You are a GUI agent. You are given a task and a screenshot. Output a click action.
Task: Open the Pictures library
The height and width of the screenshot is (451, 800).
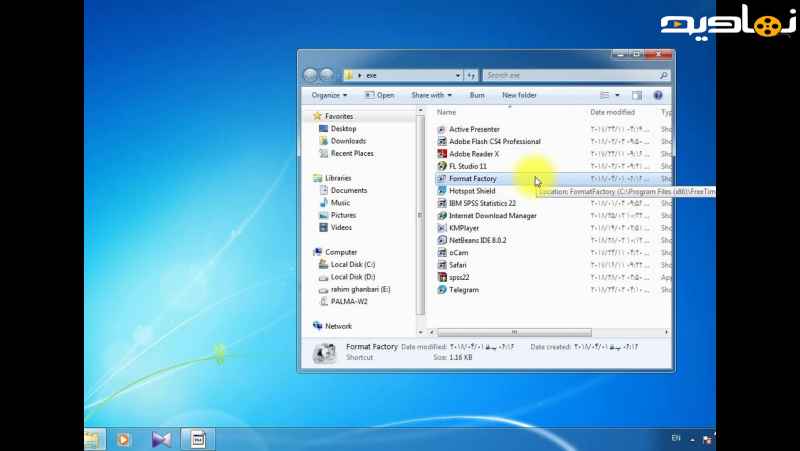(343, 215)
